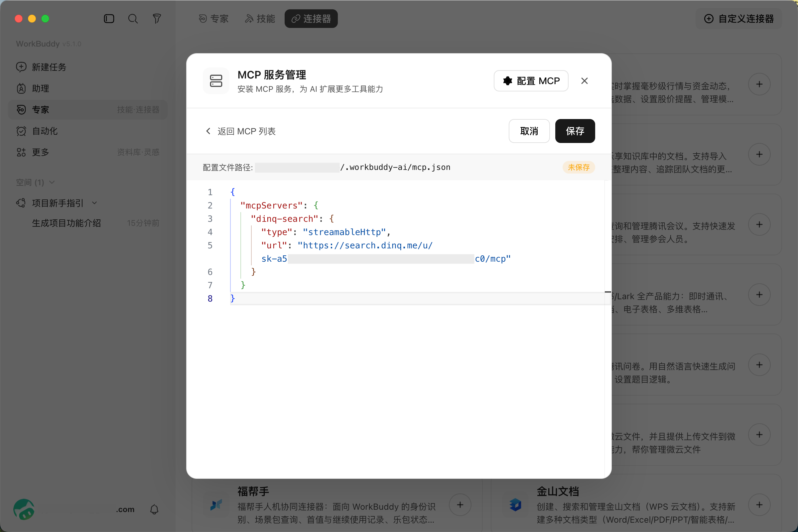Click the notification bell icon
Screen dimensions: 798x532
pos(154,509)
